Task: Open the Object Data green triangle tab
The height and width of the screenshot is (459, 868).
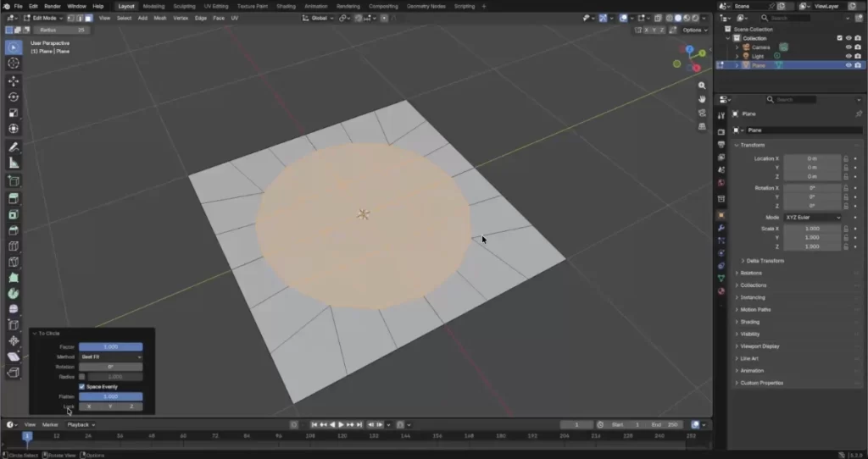Action: (x=721, y=278)
